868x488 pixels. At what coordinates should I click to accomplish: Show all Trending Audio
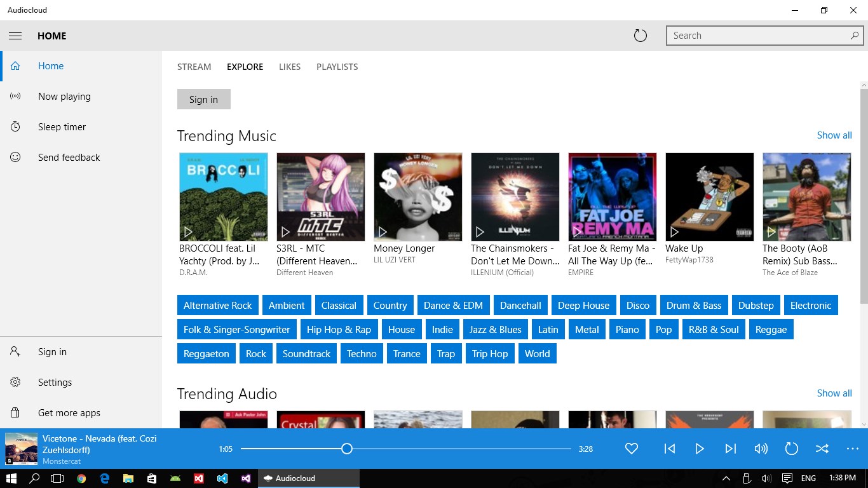834,393
